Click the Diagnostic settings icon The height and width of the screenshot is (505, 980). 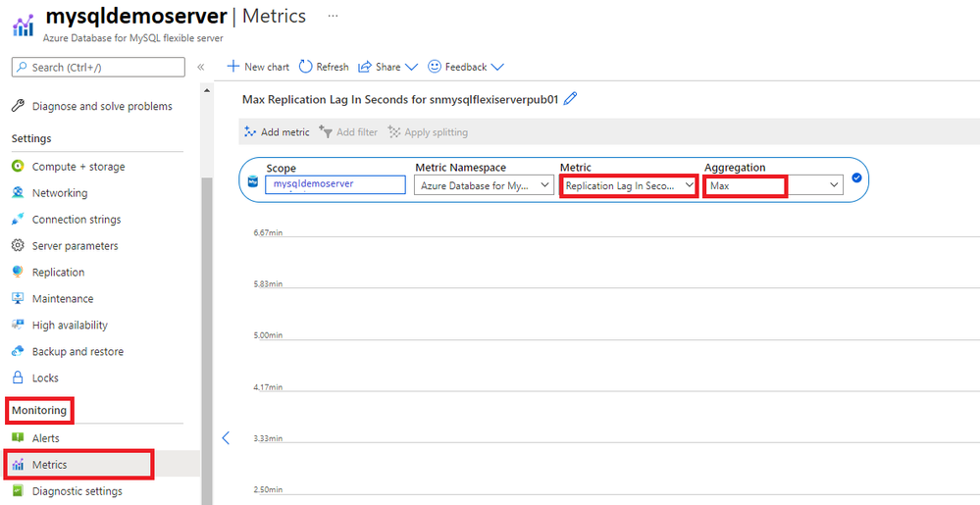point(18,491)
